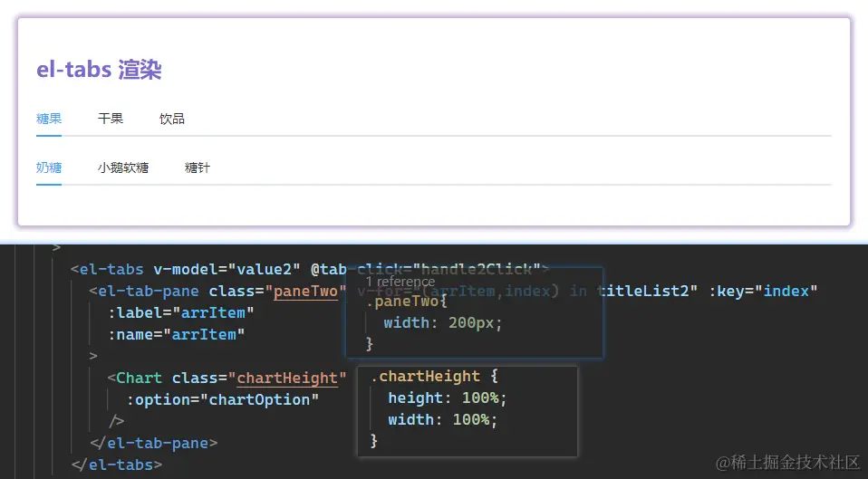Click width: 100% in the chartHeight popup
The width and height of the screenshot is (868, 479).
coord(443,419)
